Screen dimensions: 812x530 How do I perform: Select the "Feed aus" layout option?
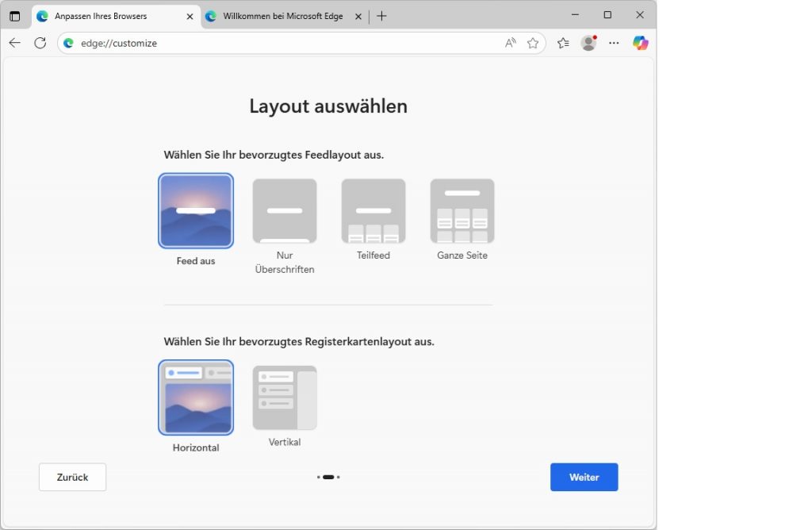(x=196, y=211)
